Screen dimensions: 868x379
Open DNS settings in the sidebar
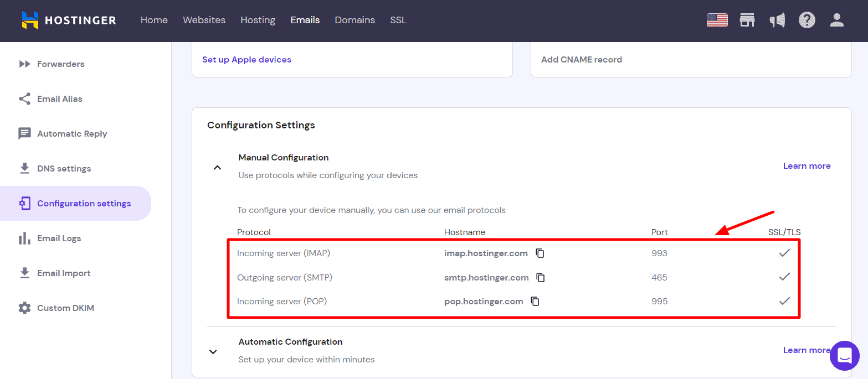click(x=64, y=169)
